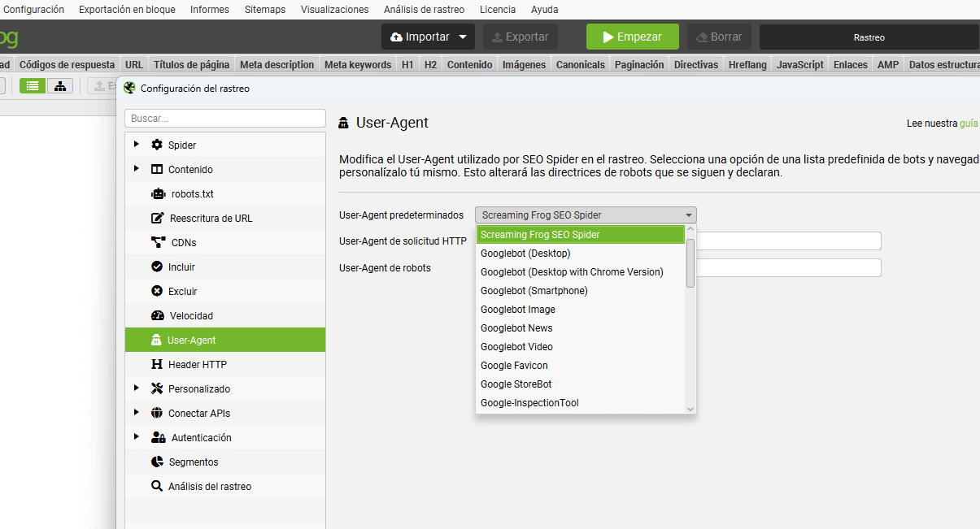
Task: Click the spy icon beside User-Agent heading
Action: click(x=344, y=123)
